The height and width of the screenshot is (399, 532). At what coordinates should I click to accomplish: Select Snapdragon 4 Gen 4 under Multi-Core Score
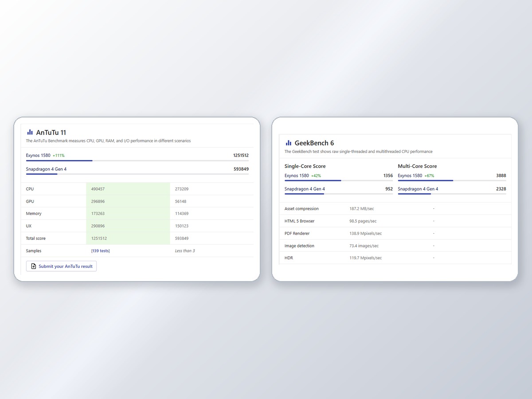tap(418, 189)
